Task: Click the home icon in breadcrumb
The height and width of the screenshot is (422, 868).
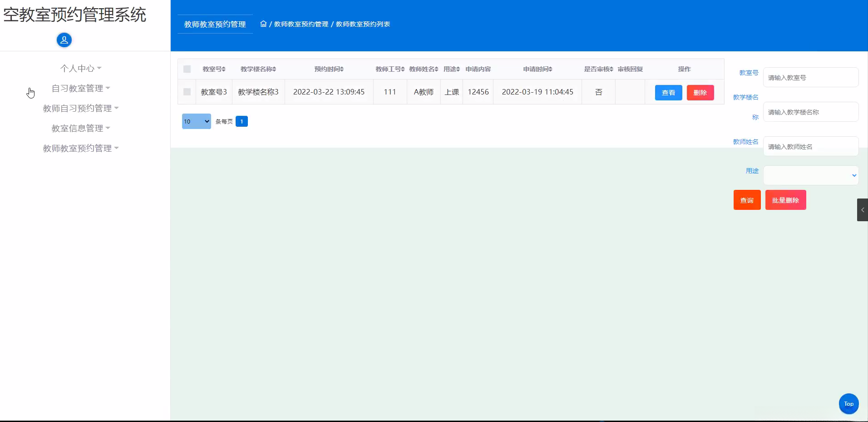Action: 263,24
